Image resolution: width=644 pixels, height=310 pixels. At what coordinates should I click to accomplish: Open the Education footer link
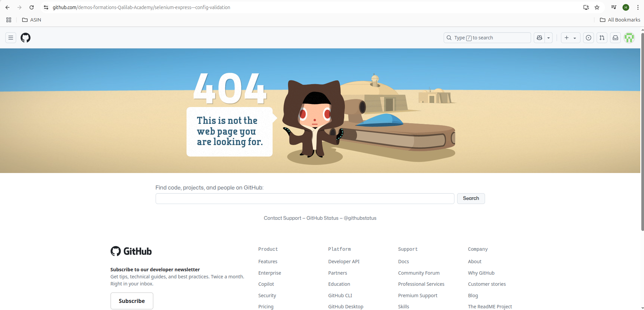click(x=339, y=284)
